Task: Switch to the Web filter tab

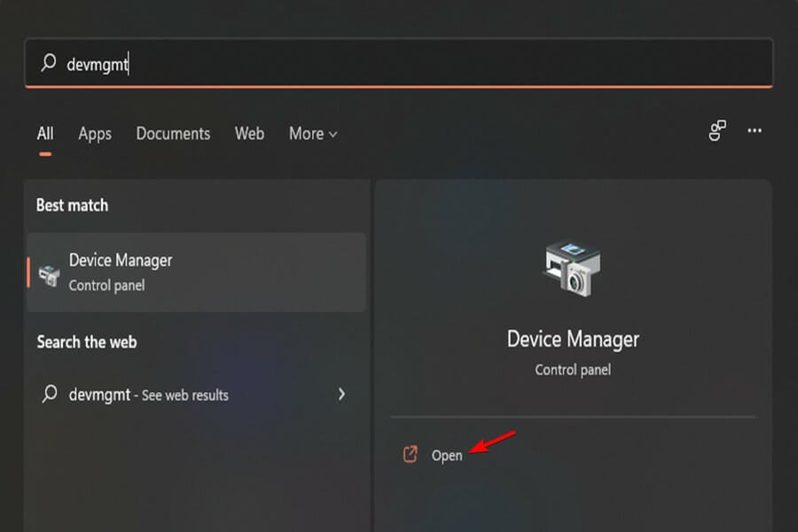Action: 249,133
